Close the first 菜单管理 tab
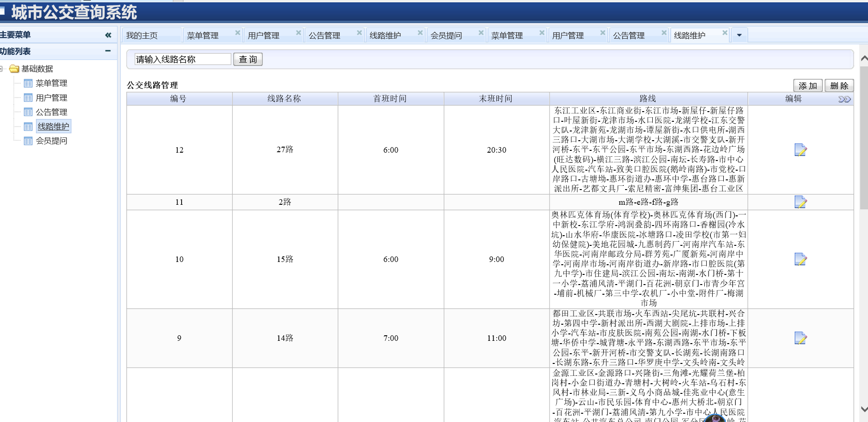This screenshot has height=422, width=868. point(237,33)
